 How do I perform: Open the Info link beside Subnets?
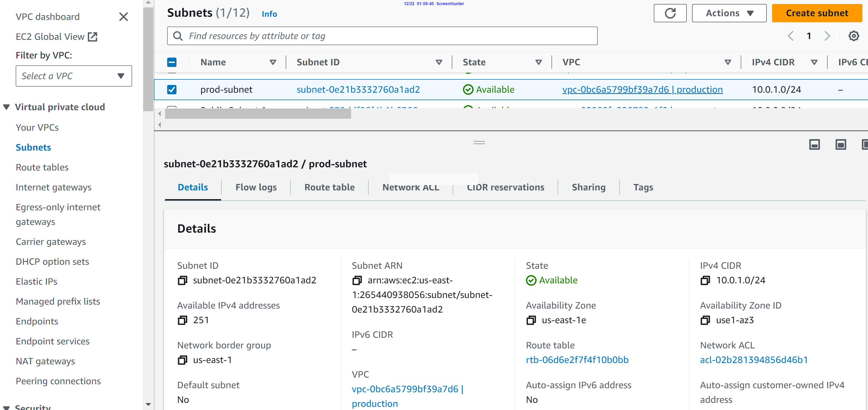coord(269,14)
